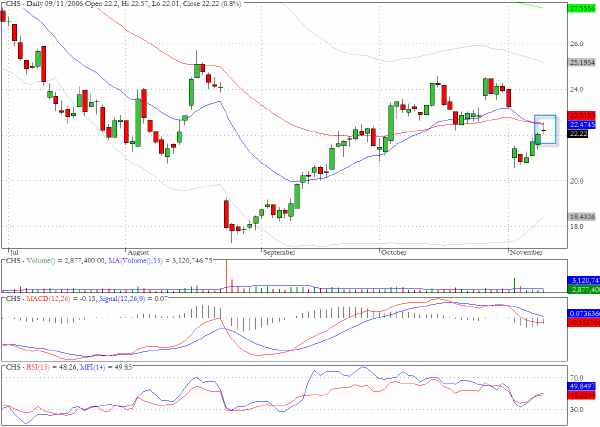This screenshot has width=600, height=427.
Task: Click the red 48.2594 RSI value label
Action: (x=582, y=395)
